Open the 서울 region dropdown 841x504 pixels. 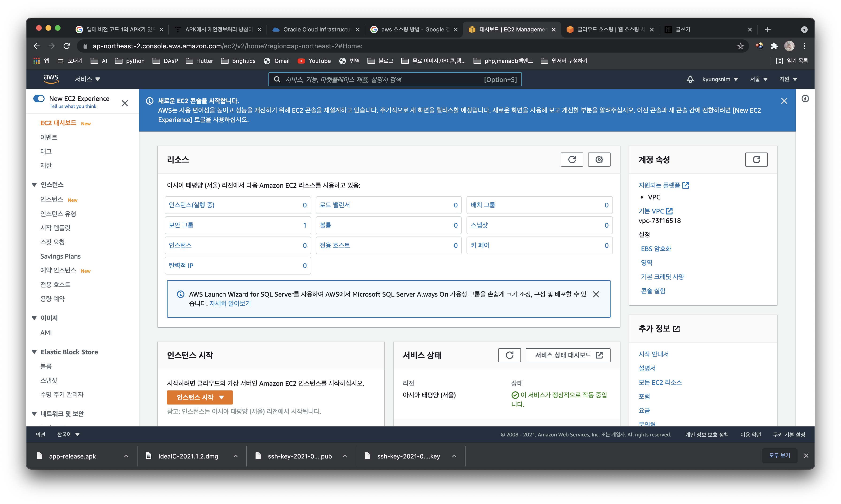pos(758,79)
